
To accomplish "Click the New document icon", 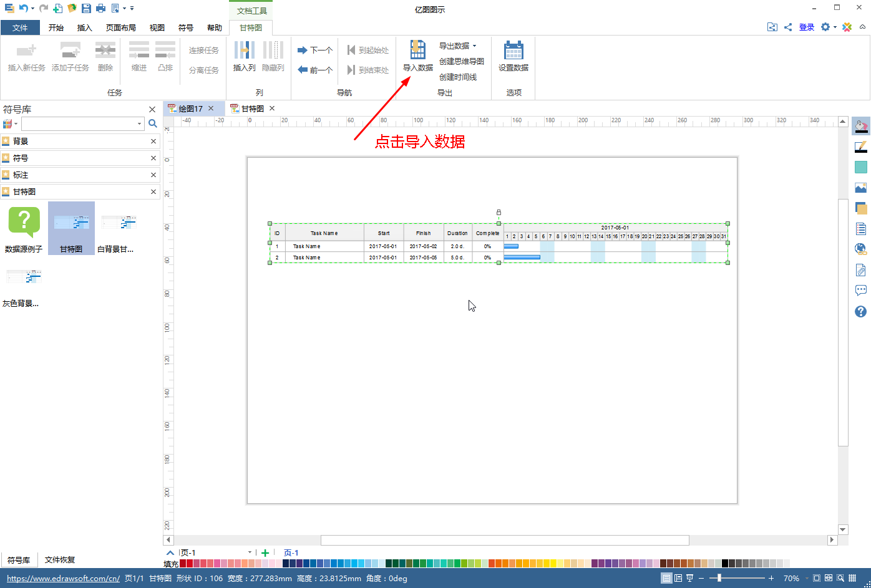I will pyautogui.click(x=57, y=8).
